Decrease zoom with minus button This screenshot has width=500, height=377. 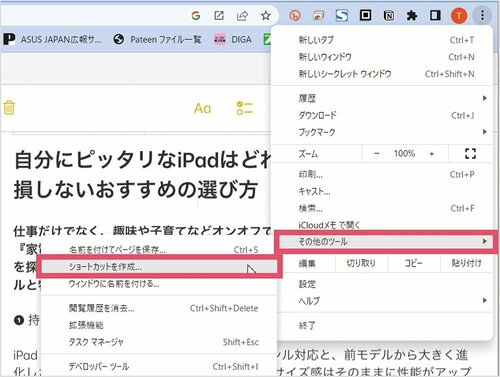click(377, 154)
